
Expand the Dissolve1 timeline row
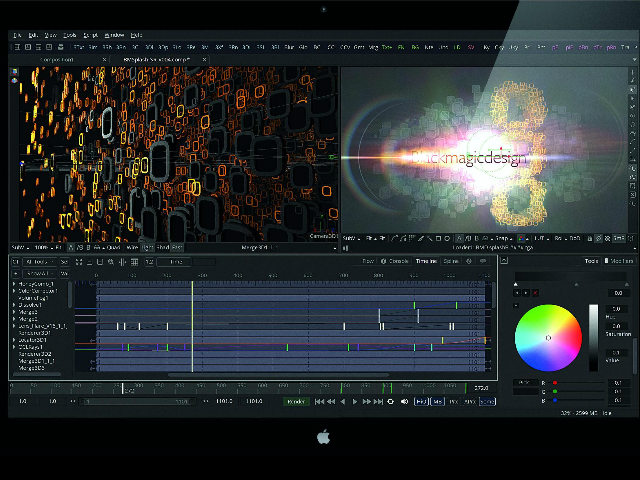pos(14,305)
